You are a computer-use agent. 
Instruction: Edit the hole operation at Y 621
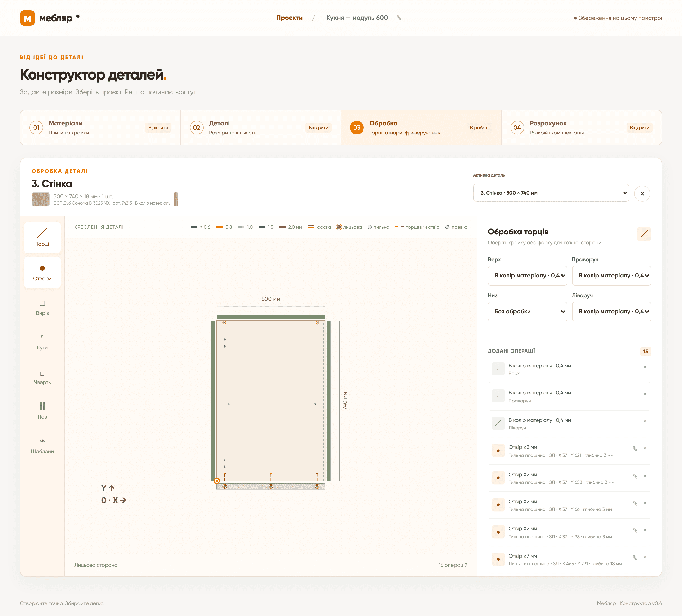pyautogui.click(x=635, y=449)
